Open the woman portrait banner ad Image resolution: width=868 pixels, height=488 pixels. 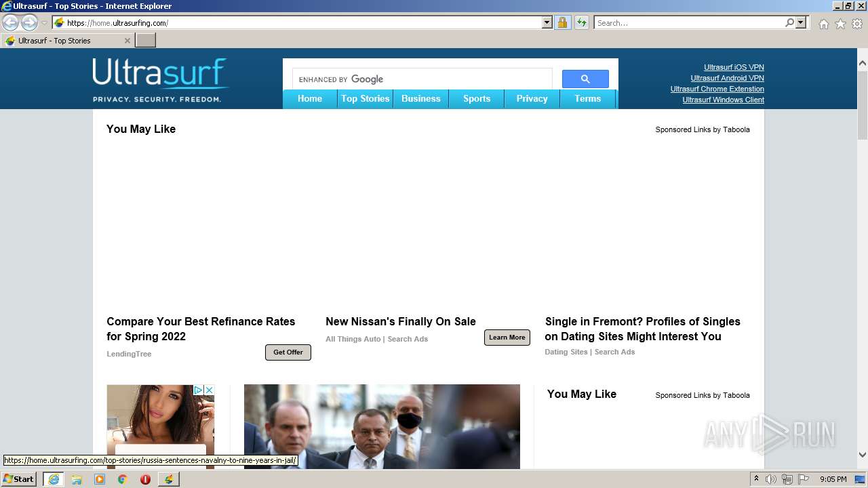pos(160,427)
